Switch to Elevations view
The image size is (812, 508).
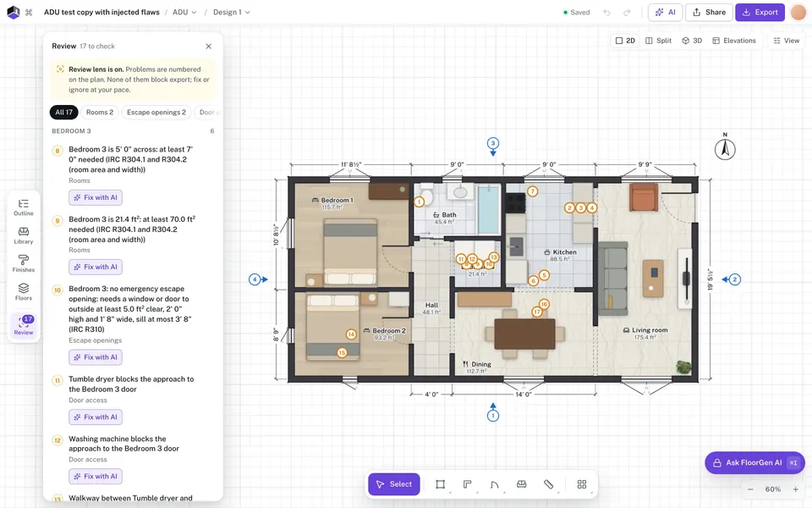(734, 41)
